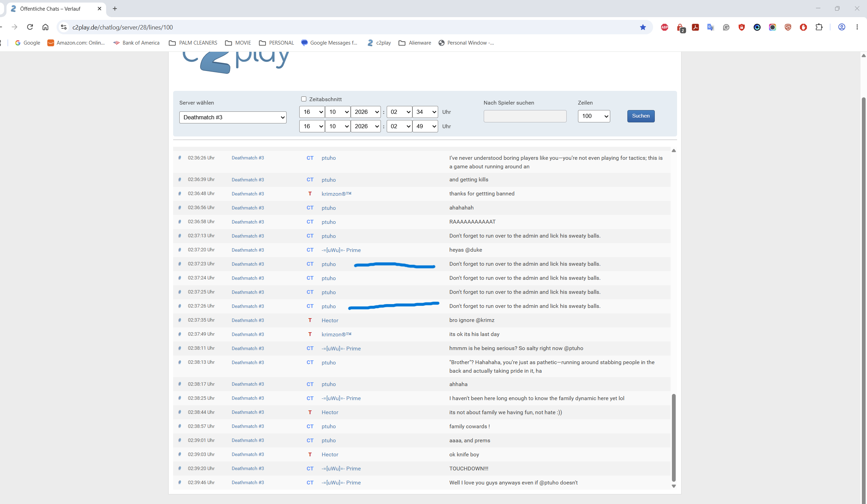867x504 pixels.
Task: Click the Suchen search button
Action: click(641, 116)
